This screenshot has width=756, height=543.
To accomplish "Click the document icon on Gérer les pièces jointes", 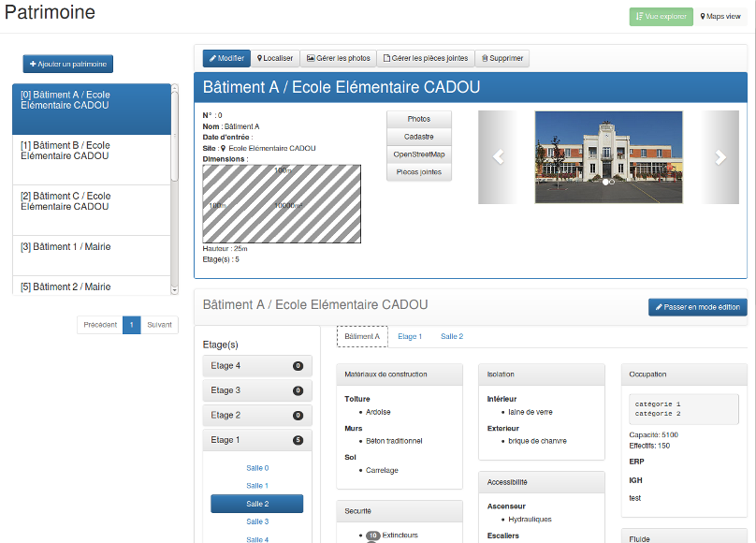I will (386, 58).
